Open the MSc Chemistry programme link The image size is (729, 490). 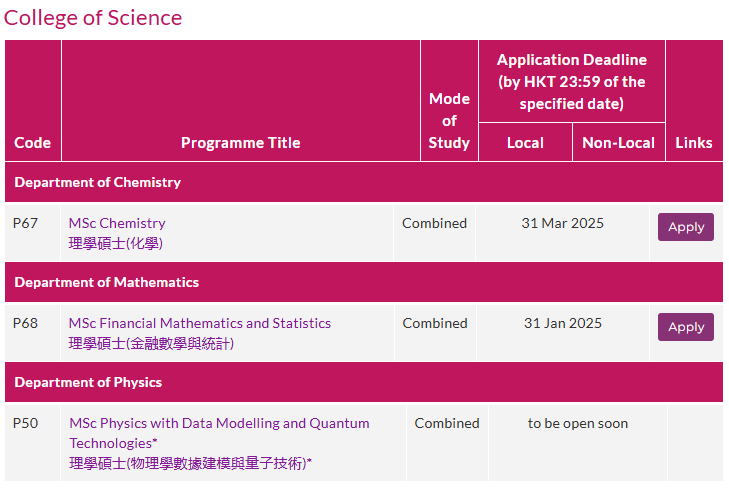[x=117, y=223]
